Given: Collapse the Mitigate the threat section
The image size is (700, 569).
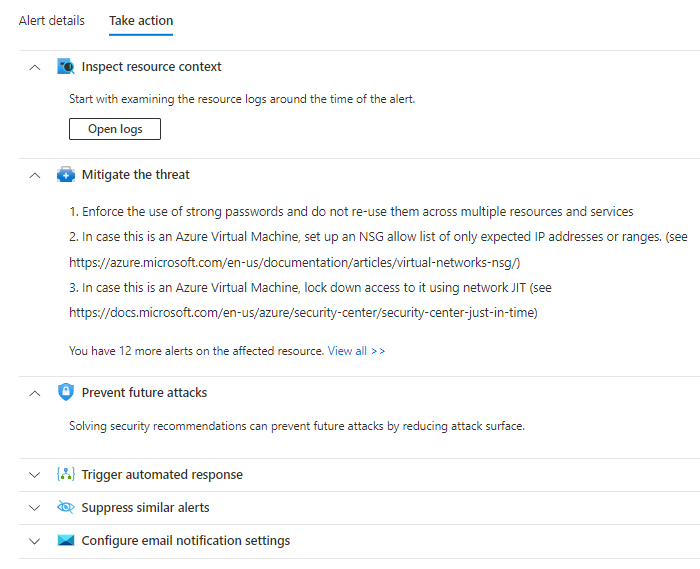Looking at the screenshot, I should tap(35, 175).
